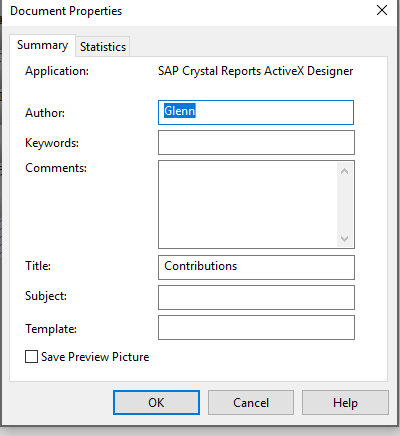The height and width of the screenshot is (436, 400).
Task: Click the Comments scrollbar down arrow
Action: (345, 238)
